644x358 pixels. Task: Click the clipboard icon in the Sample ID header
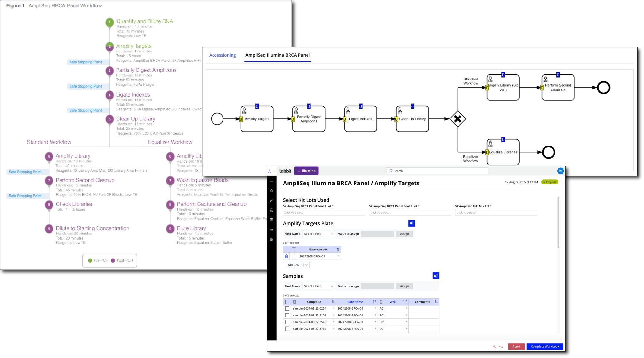[x=294, y=302]
